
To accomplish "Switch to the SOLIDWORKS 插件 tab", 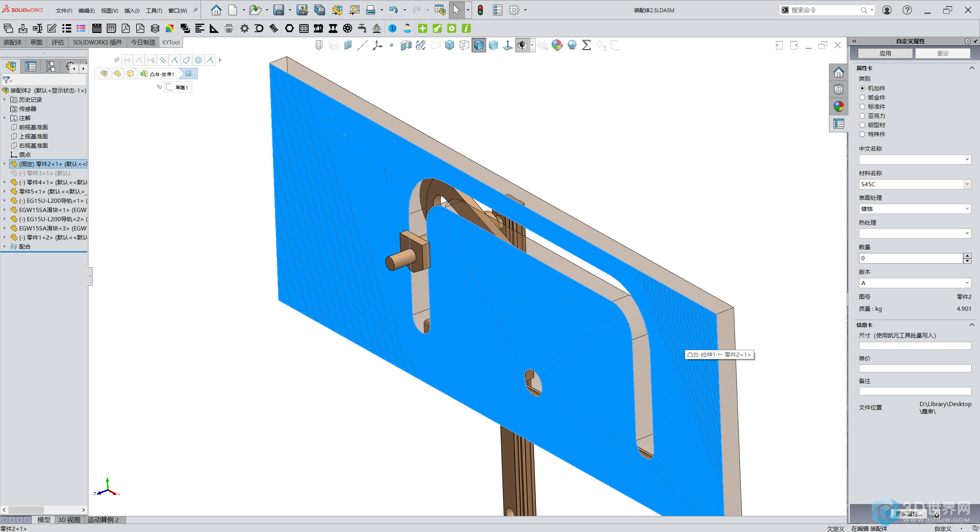I will point(98,42).
